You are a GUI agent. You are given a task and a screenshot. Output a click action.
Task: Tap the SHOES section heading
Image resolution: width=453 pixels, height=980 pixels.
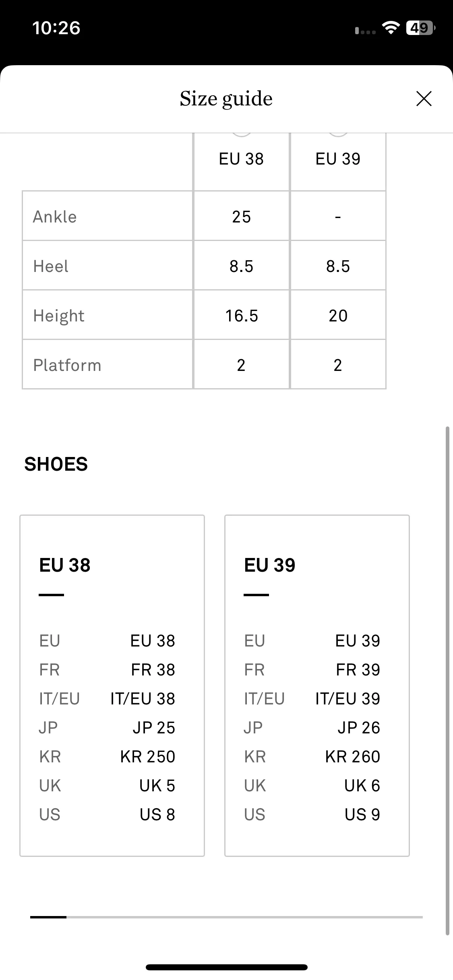[x=56, y=464]
